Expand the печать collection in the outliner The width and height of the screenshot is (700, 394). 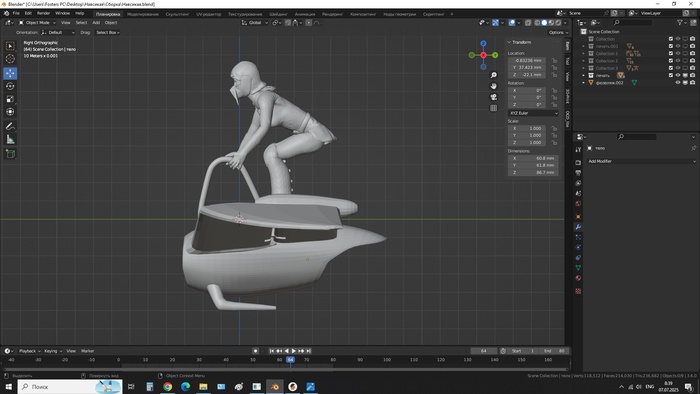tap(583, 75)
